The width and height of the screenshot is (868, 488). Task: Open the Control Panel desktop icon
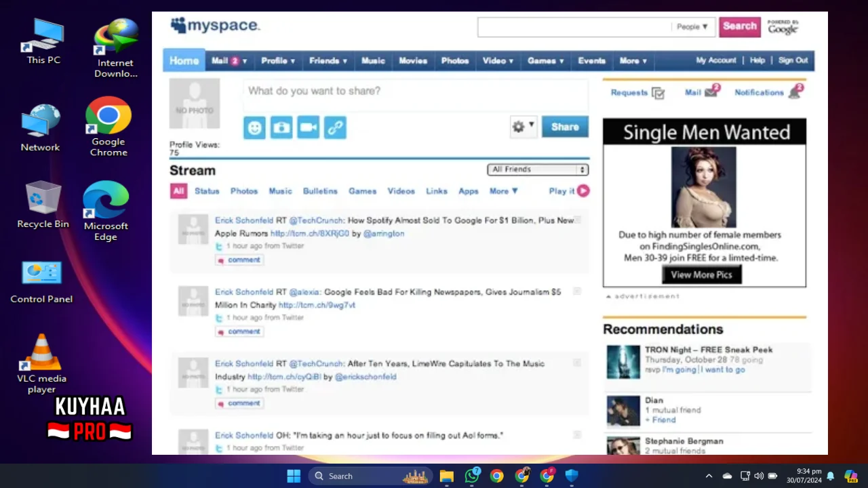pyautogui.click(x=41, y=281)
